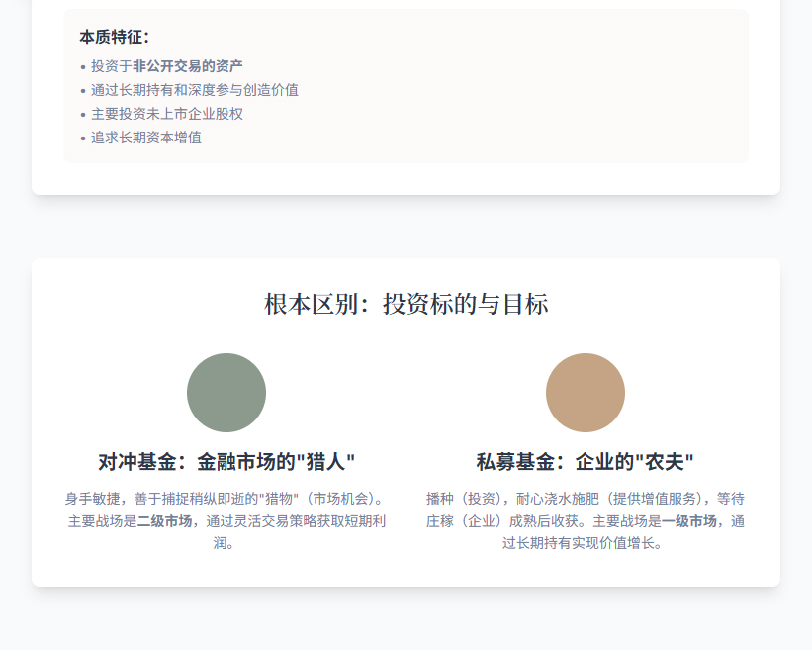The width and height of the screenshot is (812, 650).
Task: Select the 对冲基金：金融市场的"猎人" title
Action: click(x=226, y=462)
